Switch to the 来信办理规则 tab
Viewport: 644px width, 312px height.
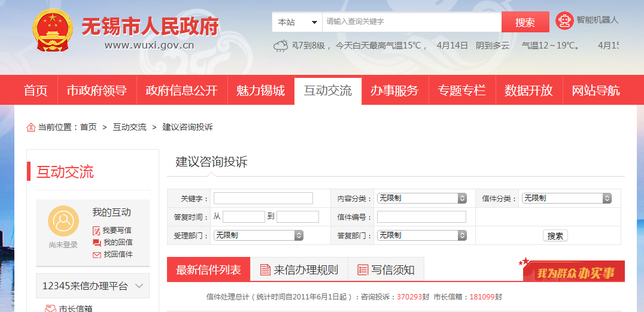299,270
